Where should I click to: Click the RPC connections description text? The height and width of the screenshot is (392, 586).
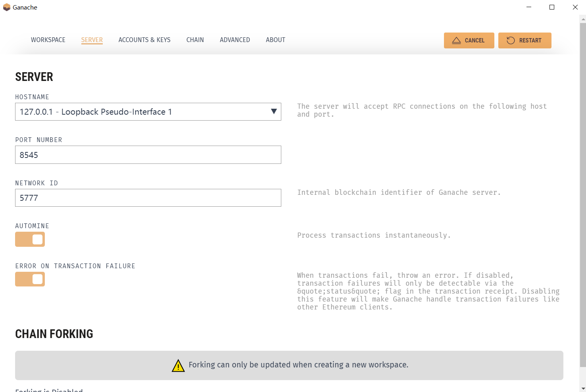click(x=422, y=110)
